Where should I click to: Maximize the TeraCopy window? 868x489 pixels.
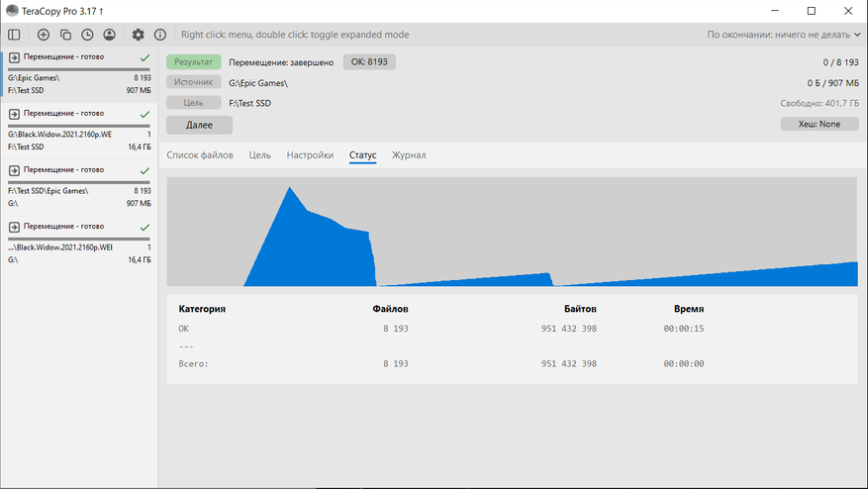coord(812,11)
